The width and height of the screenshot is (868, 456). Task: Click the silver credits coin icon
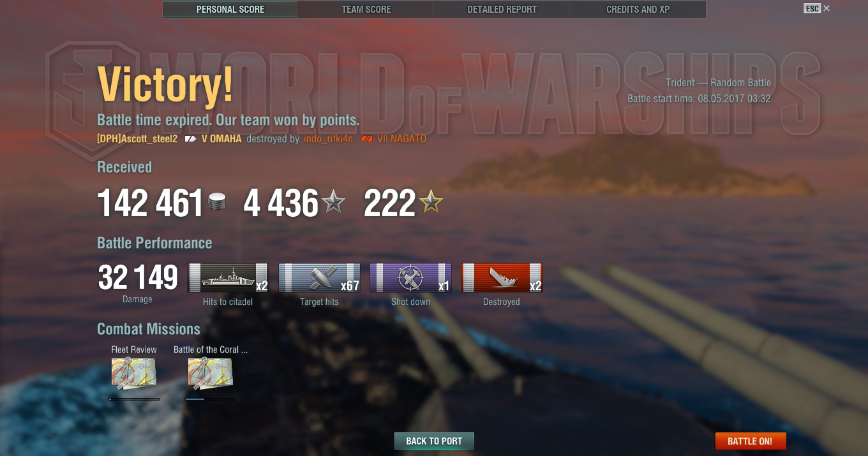[217, 203]
